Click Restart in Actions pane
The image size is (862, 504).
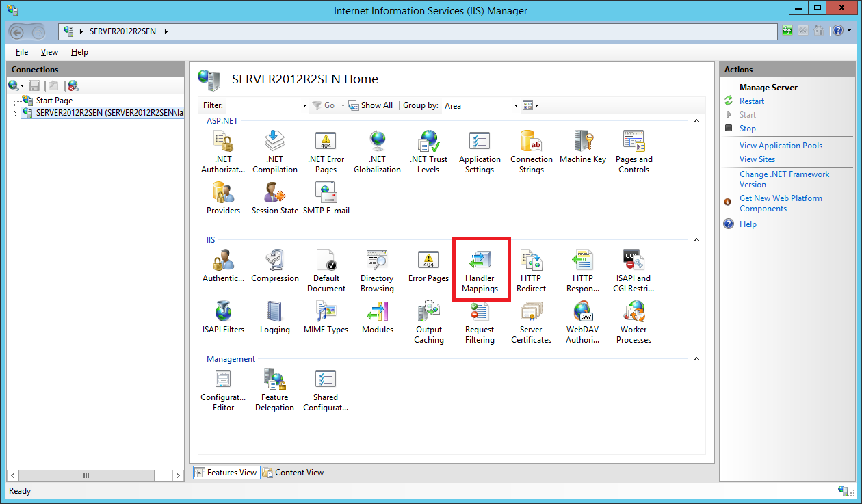(751, 101)
